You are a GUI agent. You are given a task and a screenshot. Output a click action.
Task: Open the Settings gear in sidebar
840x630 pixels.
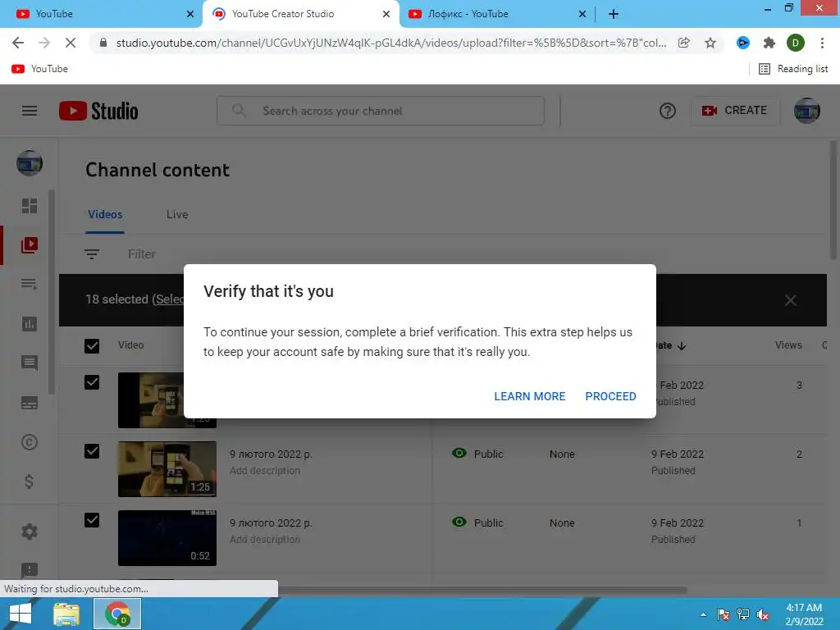coord(30,532)
